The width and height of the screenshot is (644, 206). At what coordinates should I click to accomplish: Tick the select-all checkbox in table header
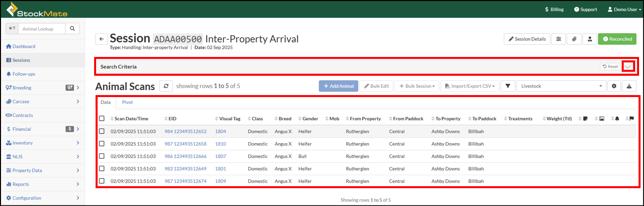pos(102,119)
